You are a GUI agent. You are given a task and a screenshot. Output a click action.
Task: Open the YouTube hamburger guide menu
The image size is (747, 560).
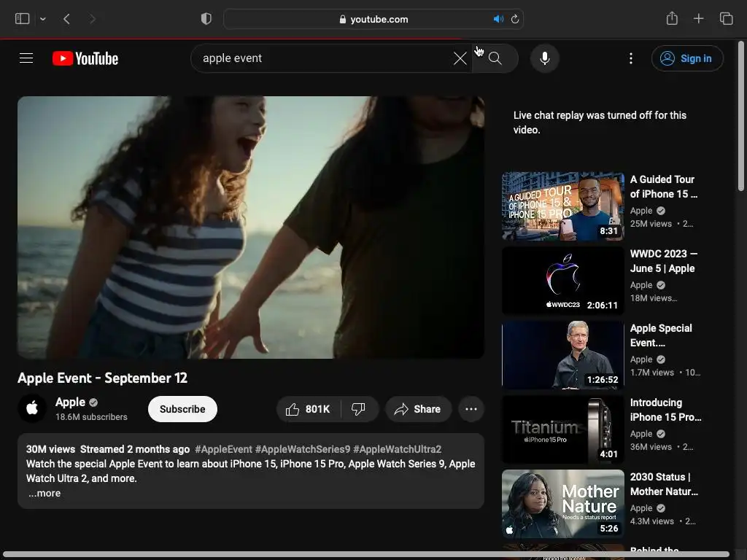(x=26, y=58)
